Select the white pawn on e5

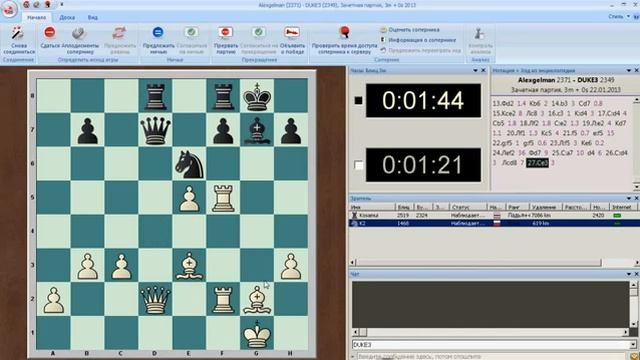pyautogui.click(x=189, y=198)
